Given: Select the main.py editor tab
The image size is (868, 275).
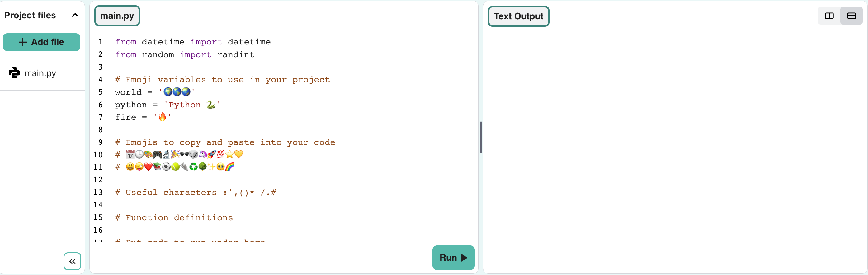Looking at the screenshot, I should point(117,16).
